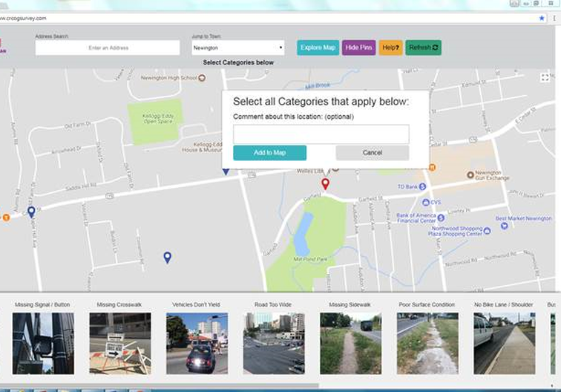The image size is (561, 392).
Task: Click the Road Too Wide caption text
Action: 273,304
